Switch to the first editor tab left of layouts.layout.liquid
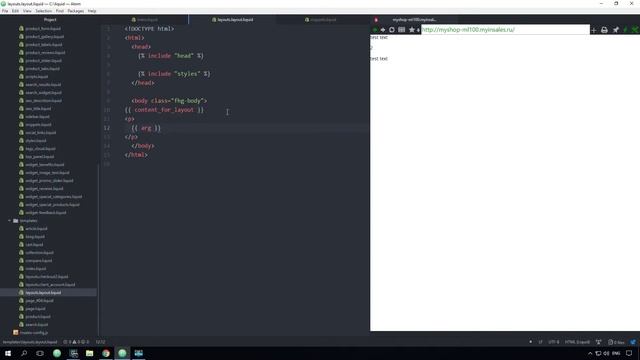The height and width of the screenshot is (360, 640). (145, 20)
